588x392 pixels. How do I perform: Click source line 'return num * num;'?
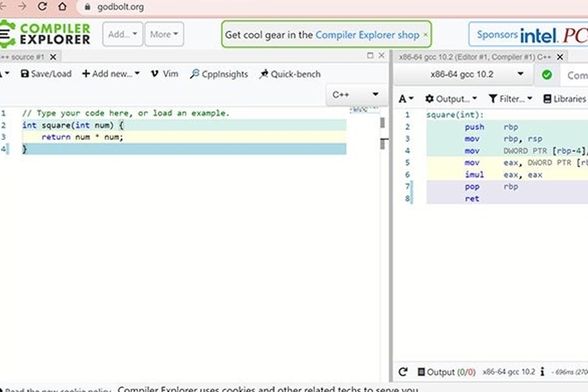[183, 137]
